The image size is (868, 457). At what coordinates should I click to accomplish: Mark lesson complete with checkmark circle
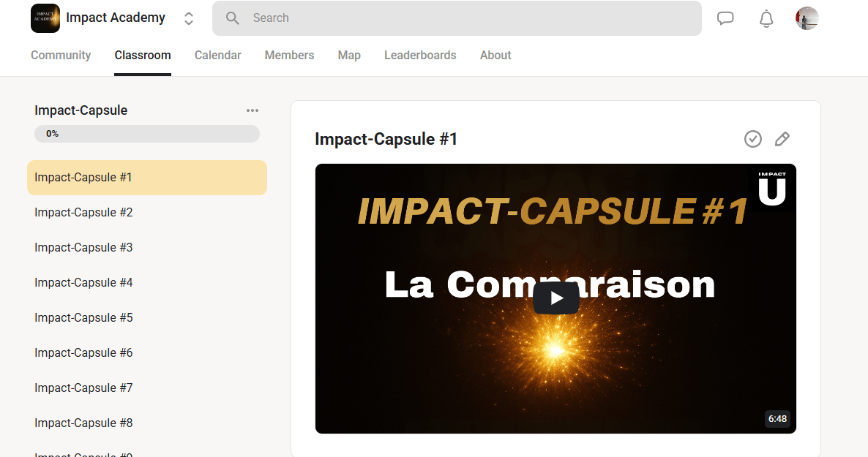(752, 139)
